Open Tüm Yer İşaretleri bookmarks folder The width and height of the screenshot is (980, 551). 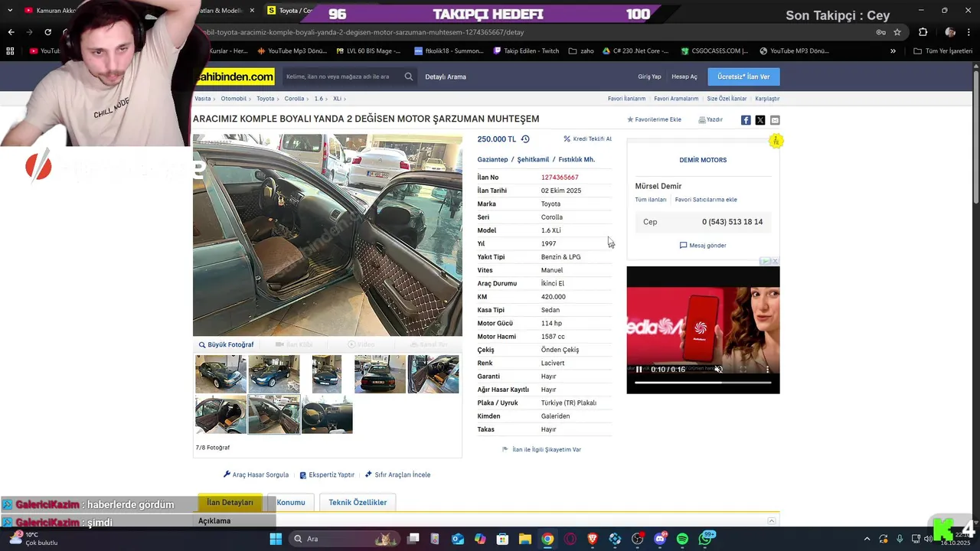[x=943, y=51]
